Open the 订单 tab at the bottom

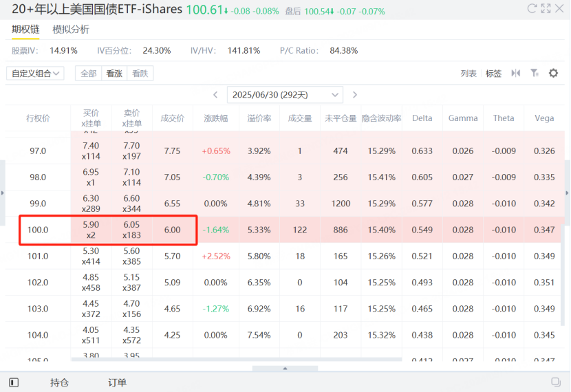117,382
